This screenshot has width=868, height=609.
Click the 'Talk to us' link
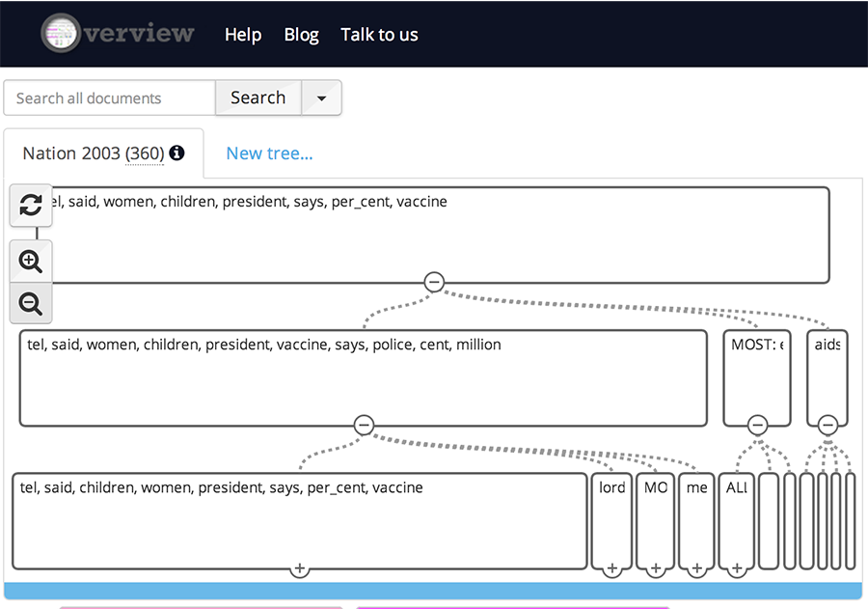(x=379, y=35)
